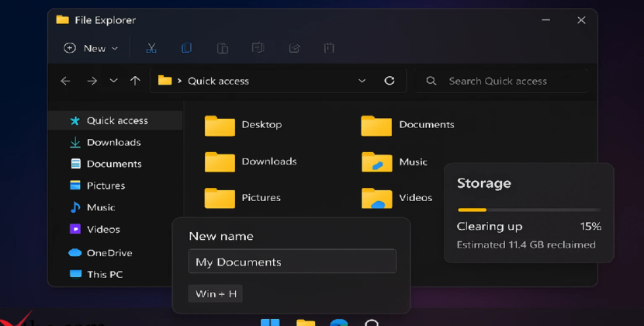Go forward with the right arrow

92,81
